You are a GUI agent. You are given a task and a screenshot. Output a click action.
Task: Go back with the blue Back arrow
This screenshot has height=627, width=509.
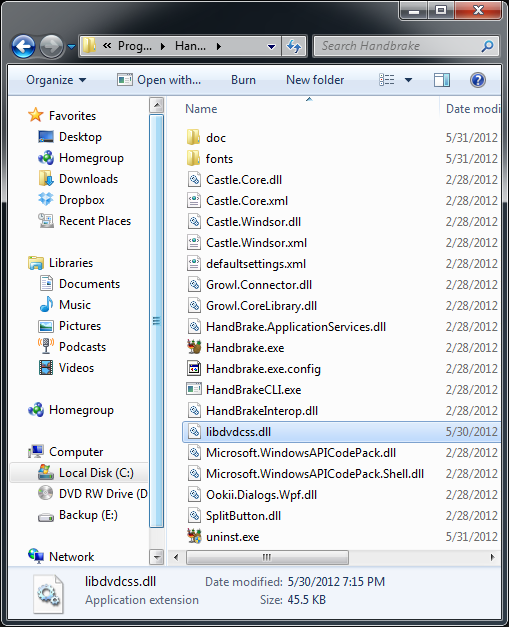tap(23, 46)
